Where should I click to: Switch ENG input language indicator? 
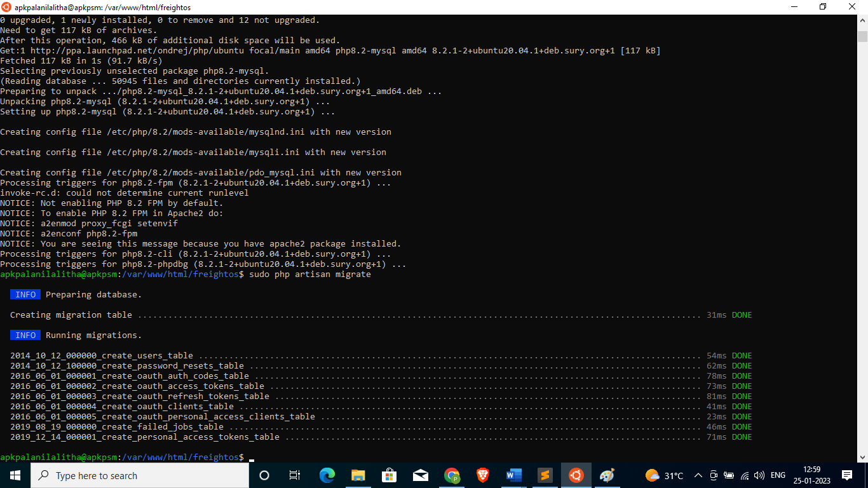click(x=778, y=475)
